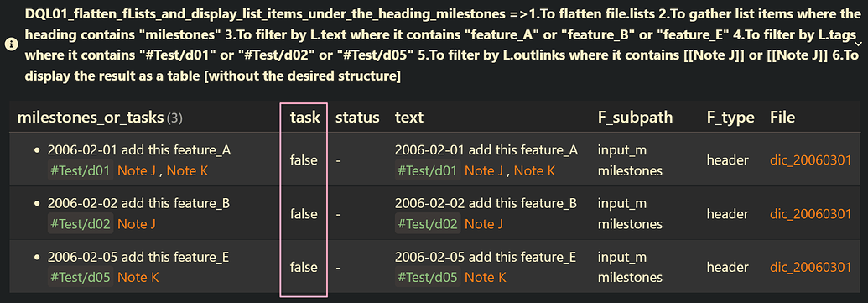Viewport: 868px width, 303px height.
Task: Open the #Test/d02 tag in first column
Action: click(81, 224)
